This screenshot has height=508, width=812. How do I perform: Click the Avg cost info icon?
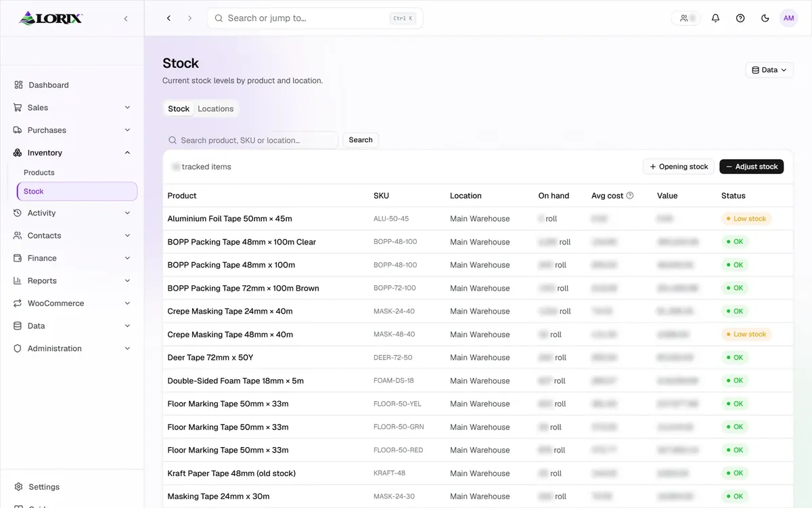[x=630, y=196]
